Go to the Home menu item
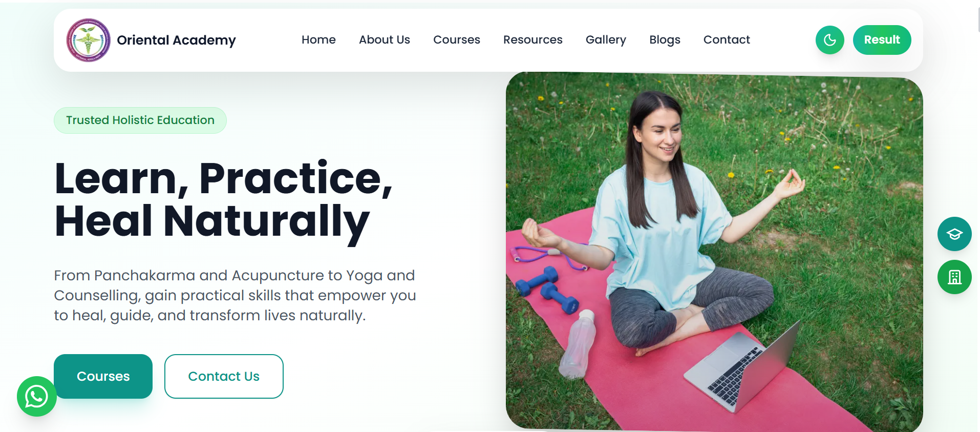980x432 pixels. tap(318, 40)
